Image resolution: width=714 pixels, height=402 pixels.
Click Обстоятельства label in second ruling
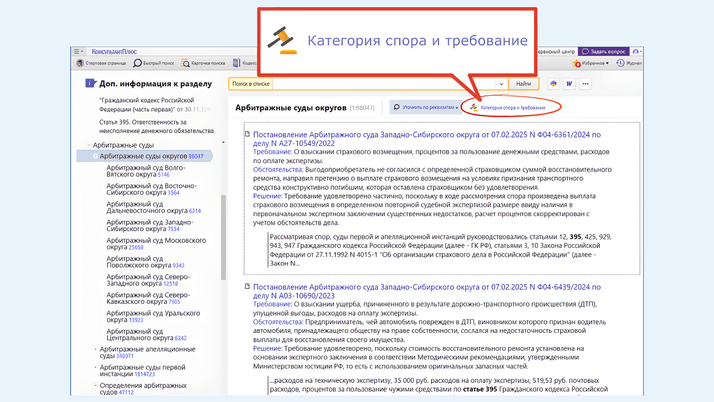click(x=278, y=321)
